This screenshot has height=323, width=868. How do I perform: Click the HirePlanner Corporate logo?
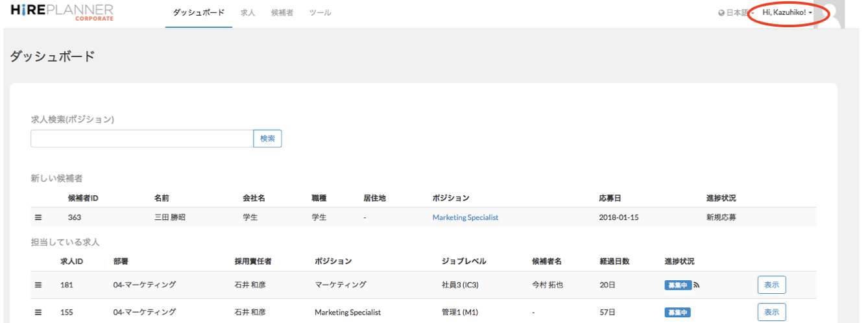coord(62,12)
